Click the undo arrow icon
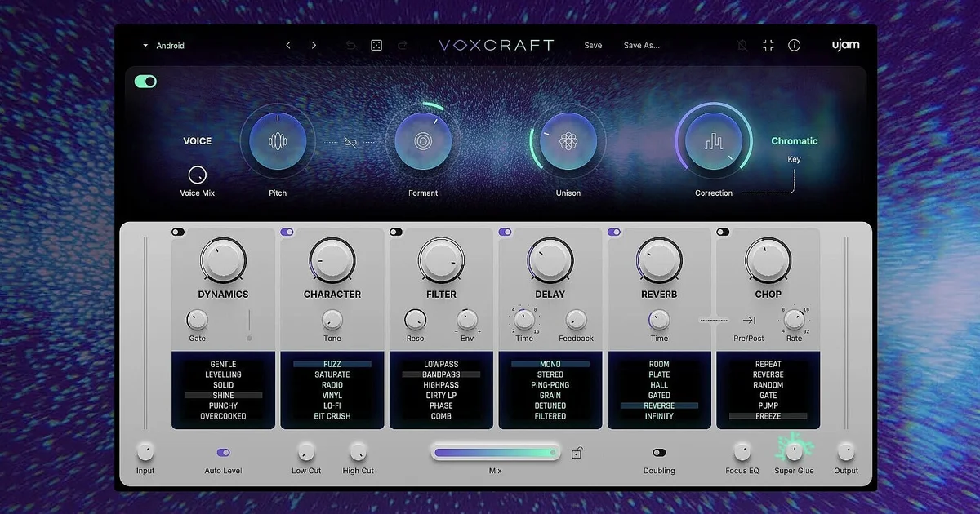Image resolution: width=980 pixels, height=514 pixels. (351, 46)
